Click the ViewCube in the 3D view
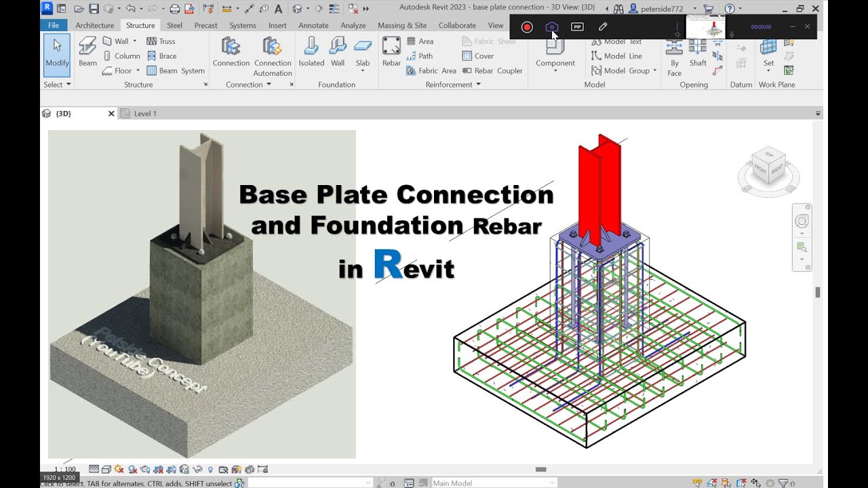Image resolution: width=868 pixels, height=488 pixels. click(x=768, y=167)
